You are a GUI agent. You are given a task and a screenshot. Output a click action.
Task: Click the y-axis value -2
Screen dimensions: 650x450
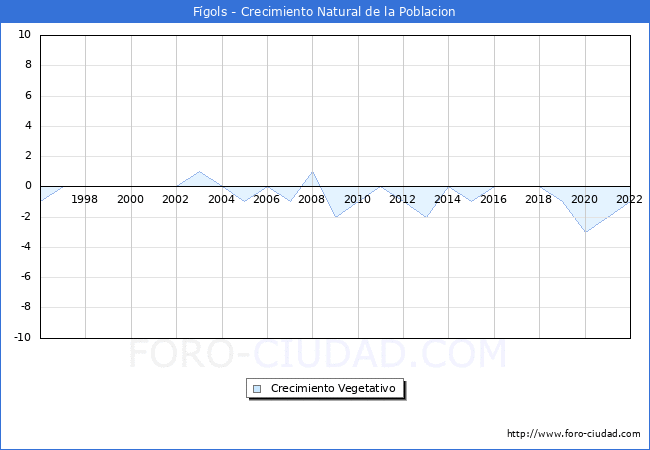[x=26, y=216]
